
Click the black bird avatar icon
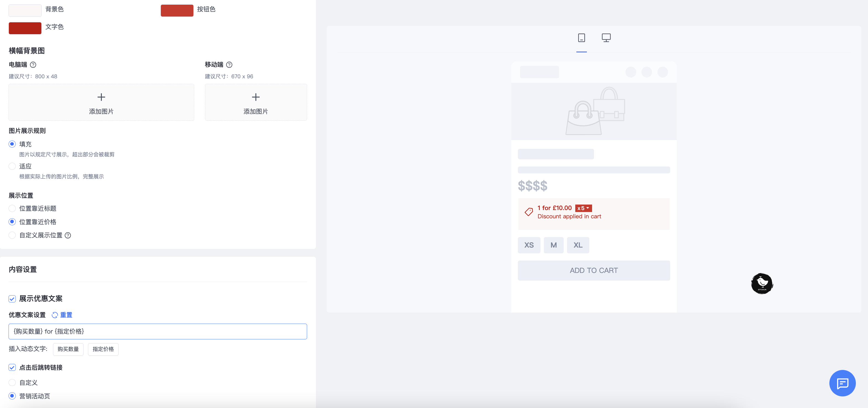(x=762, y=283)
